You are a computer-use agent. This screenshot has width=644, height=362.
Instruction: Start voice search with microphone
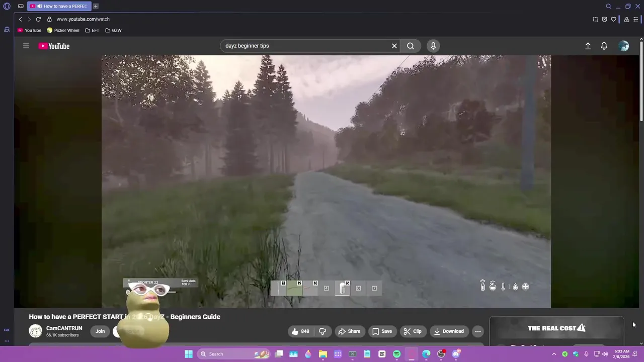pyautogui.click(x=433, y=46)
